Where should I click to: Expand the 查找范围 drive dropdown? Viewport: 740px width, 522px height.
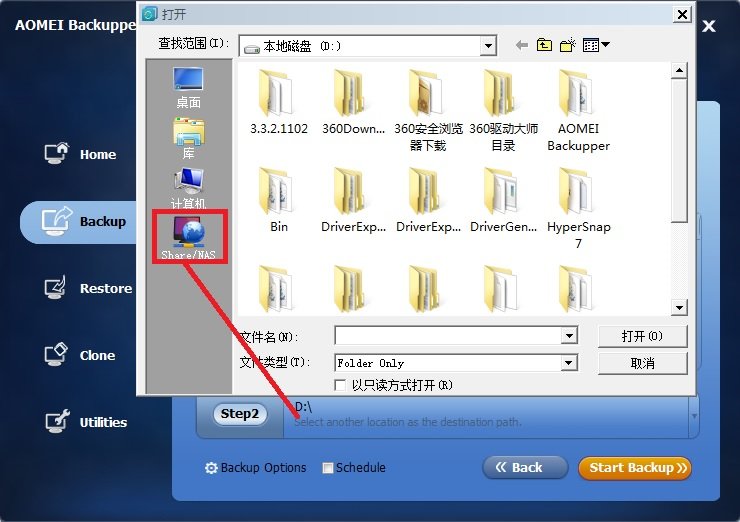(x=488, y=46)
